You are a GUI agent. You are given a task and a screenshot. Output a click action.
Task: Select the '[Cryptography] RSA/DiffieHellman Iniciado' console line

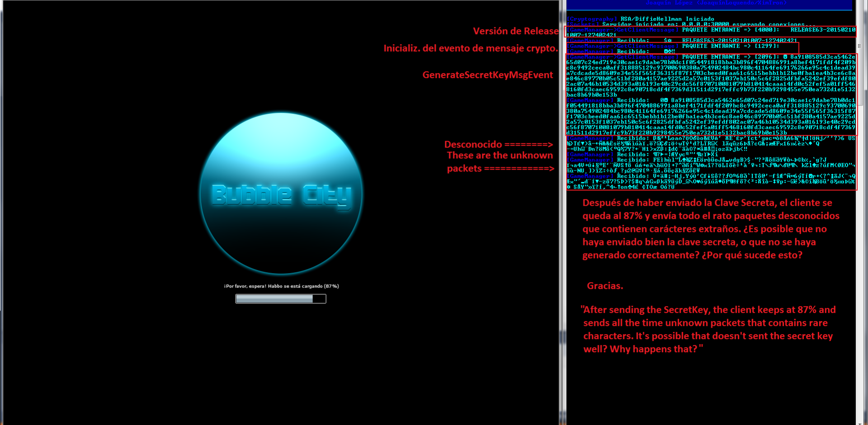(x=641, y=19)
